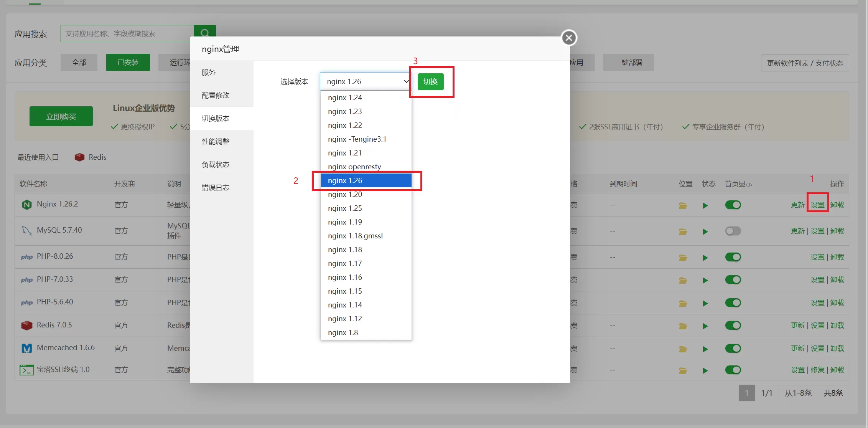Click the status play icon for 宝塔SSH终端

click(705, 370)
